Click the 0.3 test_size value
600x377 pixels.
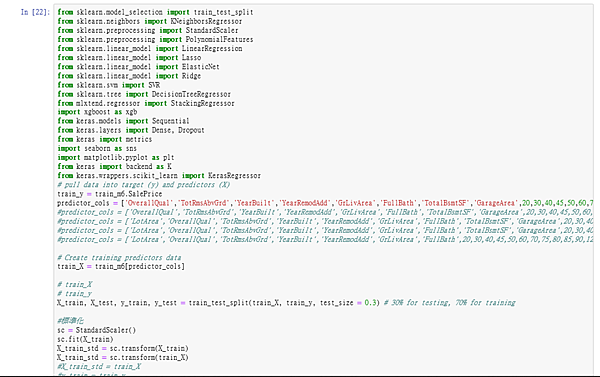point(370,303)
